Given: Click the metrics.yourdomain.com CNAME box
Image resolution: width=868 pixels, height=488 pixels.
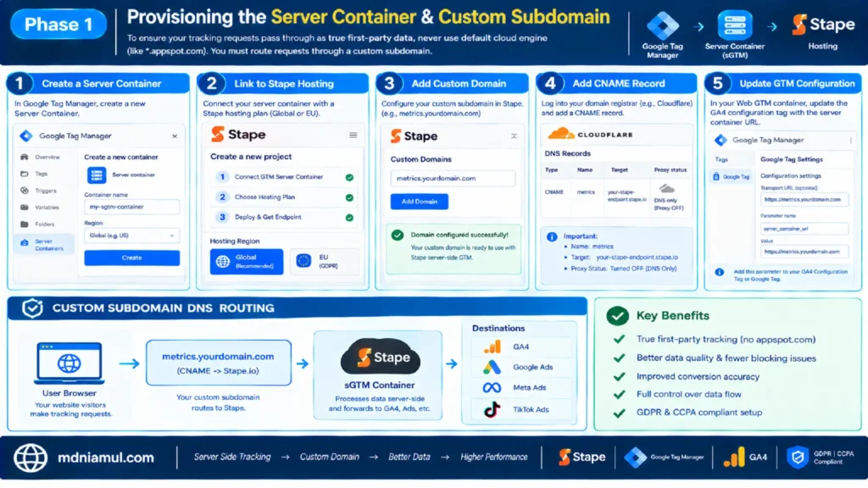Looking at the screenshot, I should click(218, 363).
